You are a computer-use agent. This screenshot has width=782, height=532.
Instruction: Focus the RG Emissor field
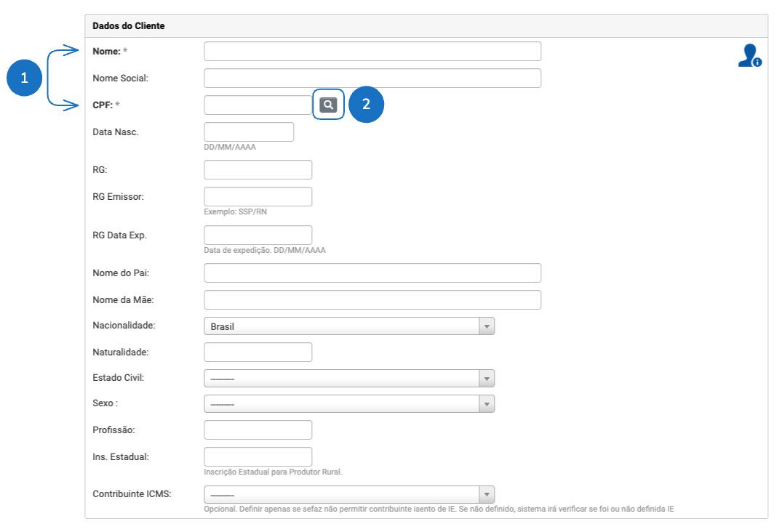click(258, 197)
